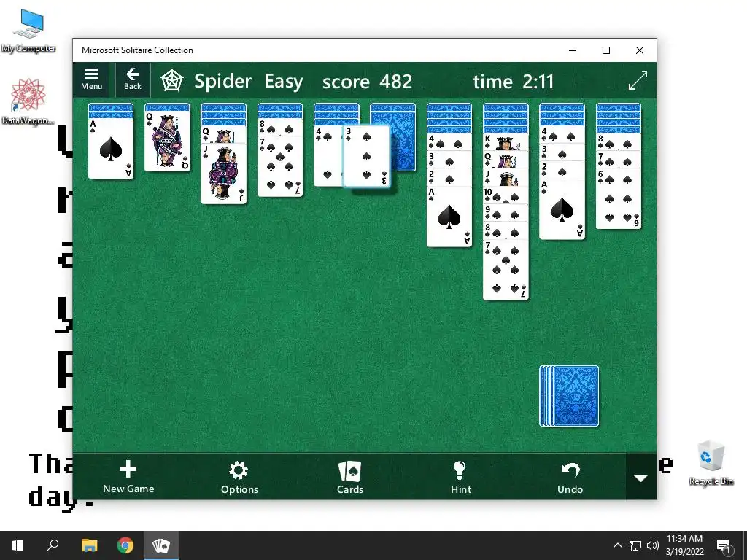Minimize the Solitaire Collection window
The width and height of the screenshot is (747, 560).
(573, 50)
